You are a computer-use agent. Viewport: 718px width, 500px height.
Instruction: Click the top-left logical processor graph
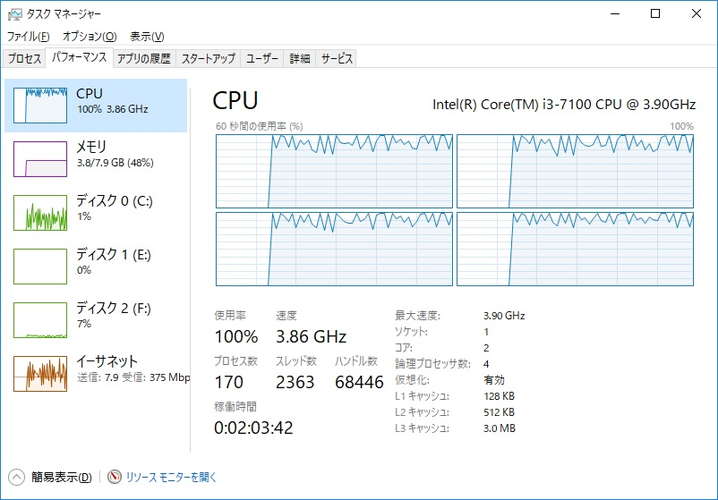click(x=334, y=171)
